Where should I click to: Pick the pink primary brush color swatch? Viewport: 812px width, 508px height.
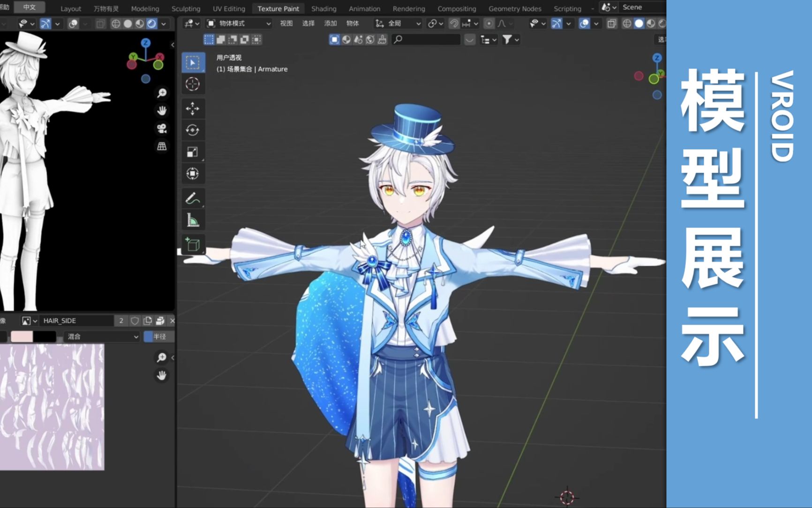22,337
